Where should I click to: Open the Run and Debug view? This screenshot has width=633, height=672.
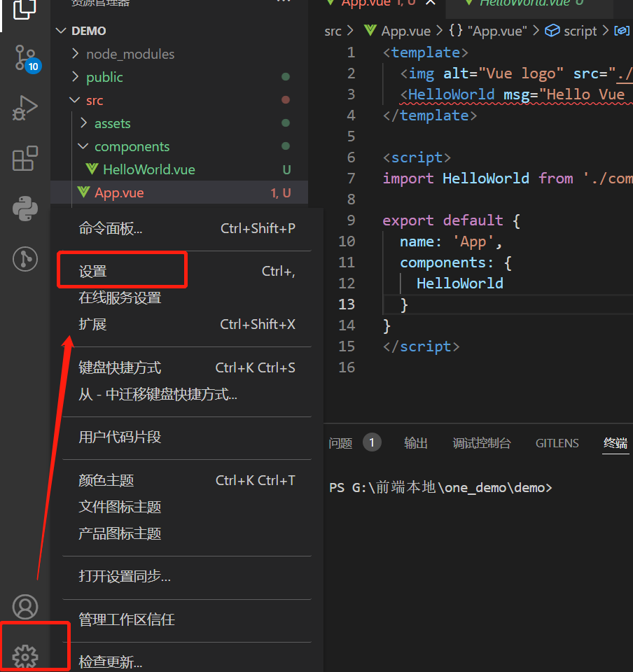tap(25, 108)
